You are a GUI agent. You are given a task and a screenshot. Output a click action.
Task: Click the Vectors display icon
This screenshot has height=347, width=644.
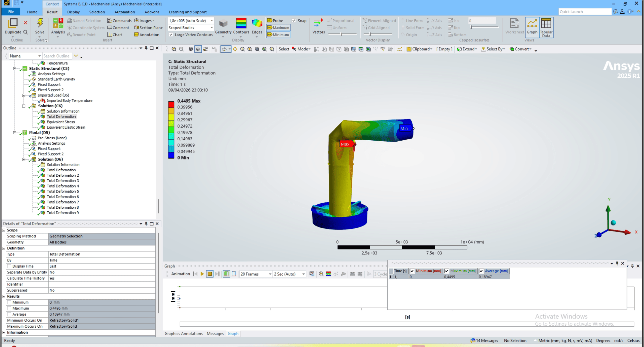[318, 23]
